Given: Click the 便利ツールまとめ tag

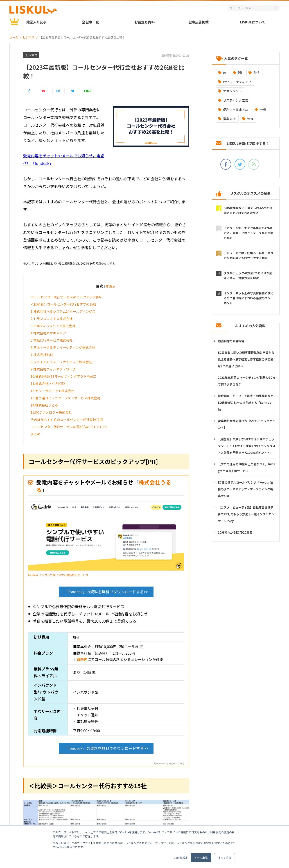Looking at the screenshot, I should [233, 110].
